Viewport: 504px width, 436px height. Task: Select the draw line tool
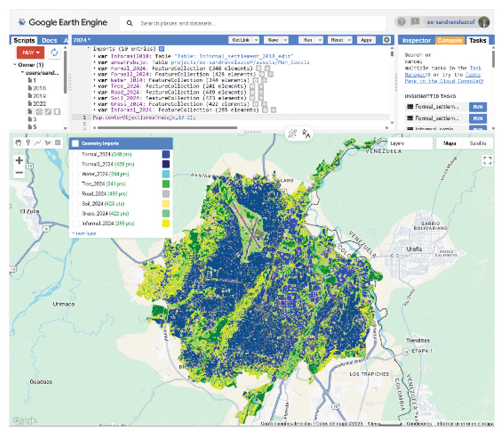[38, 143]
